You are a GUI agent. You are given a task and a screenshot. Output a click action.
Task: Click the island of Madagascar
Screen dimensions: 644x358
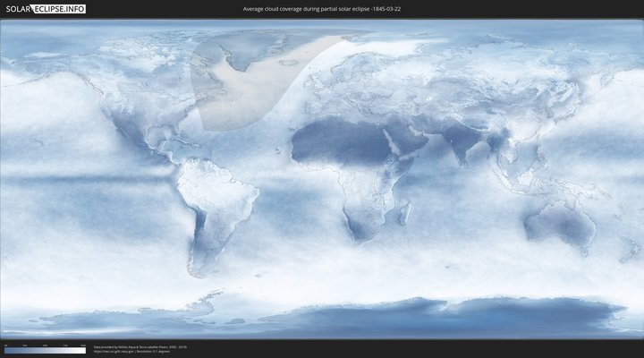click(x=405, y=213)
